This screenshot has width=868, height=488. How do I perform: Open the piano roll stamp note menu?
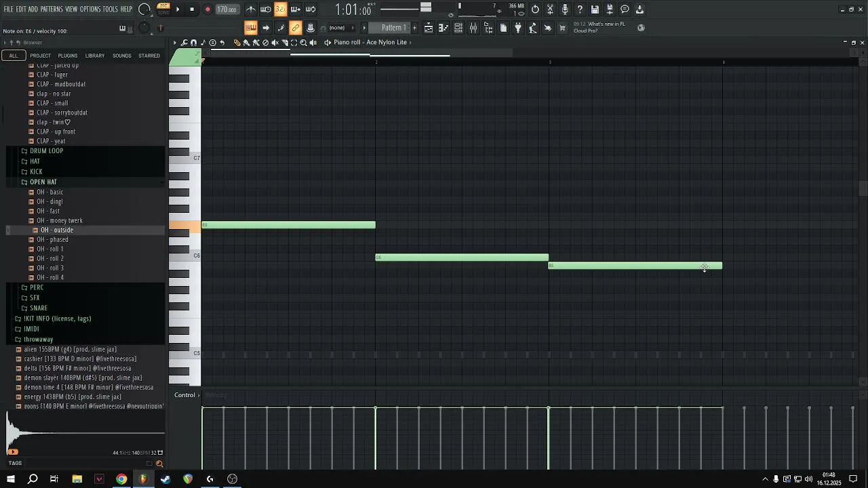pyautogui.click(x=203, y=43)
